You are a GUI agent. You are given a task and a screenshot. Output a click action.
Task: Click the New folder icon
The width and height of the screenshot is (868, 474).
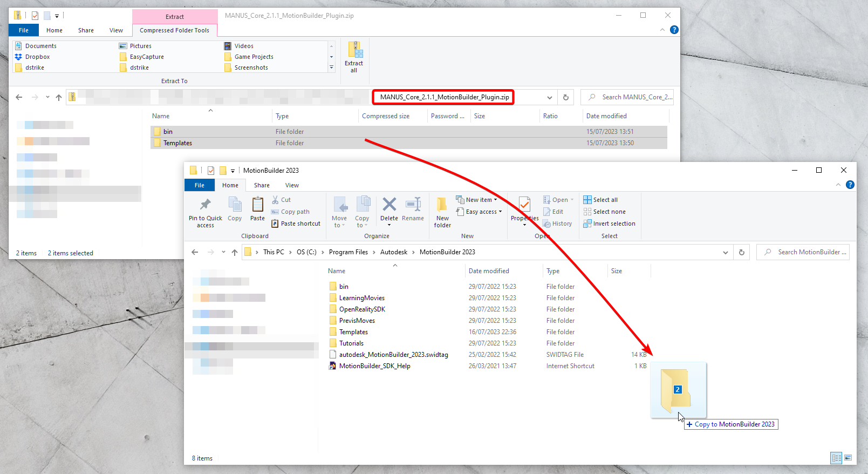click(x=442, y=212)
